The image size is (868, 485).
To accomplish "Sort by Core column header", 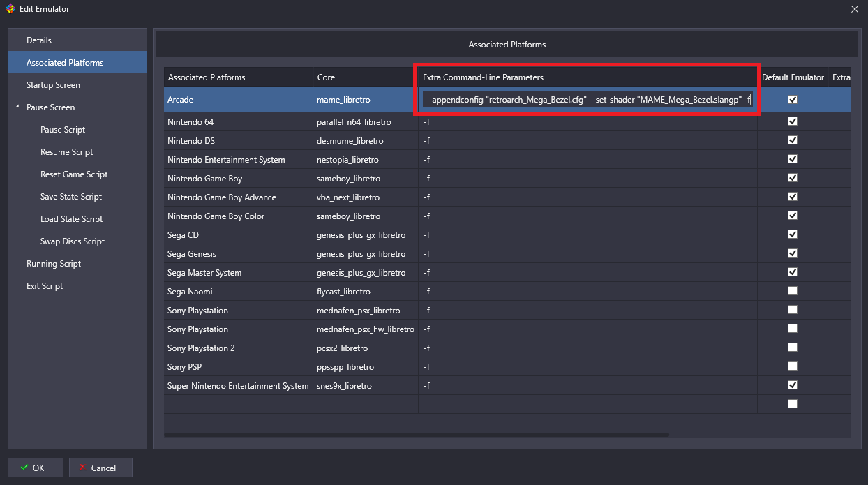I will click(x=366, y=77).
